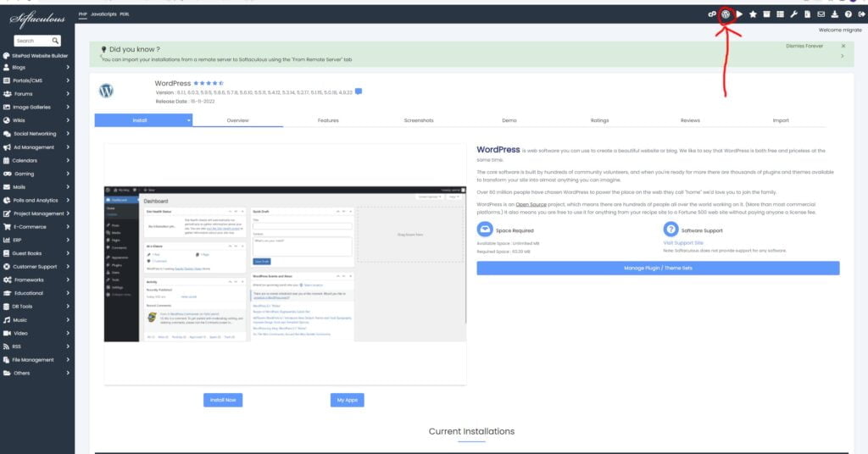The width and height of the screenshot is (868, 454).
Task: Click the speech bubble icon beside versions
Action: click(x=359, y=91)
